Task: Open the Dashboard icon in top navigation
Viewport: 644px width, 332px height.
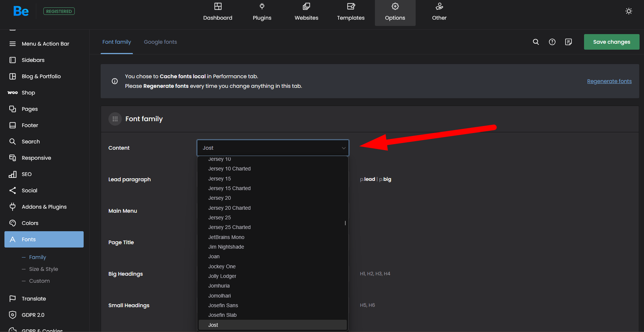Action: click(x=218, y=7)
